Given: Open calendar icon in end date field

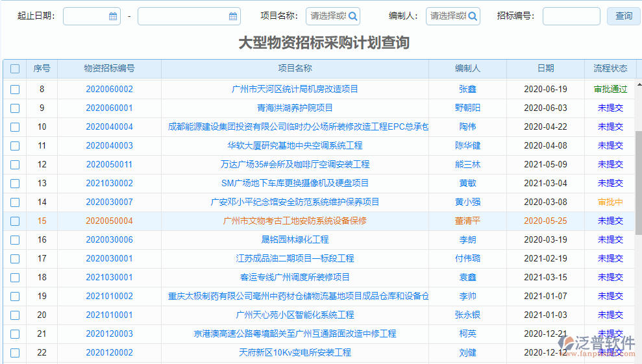Looking at the screenshot, I should point(233,16).
